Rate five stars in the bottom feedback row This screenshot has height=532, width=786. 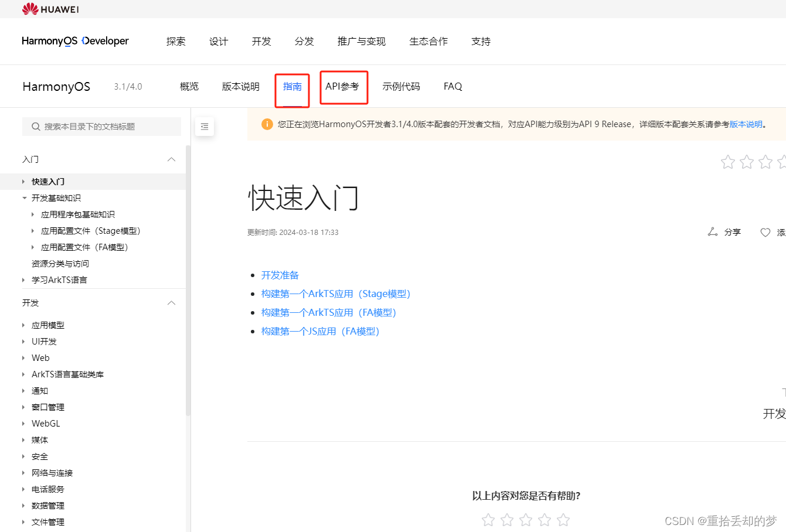563,520
